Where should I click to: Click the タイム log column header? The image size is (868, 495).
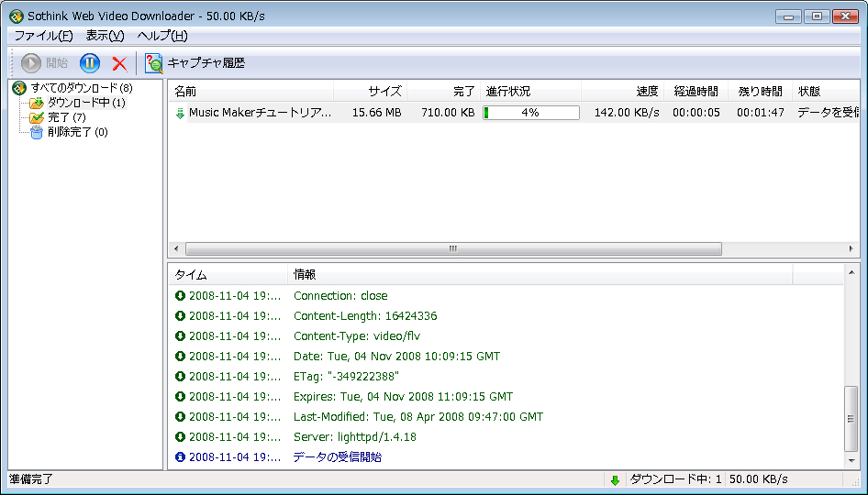pyautogui.click(x=228, y=275)
